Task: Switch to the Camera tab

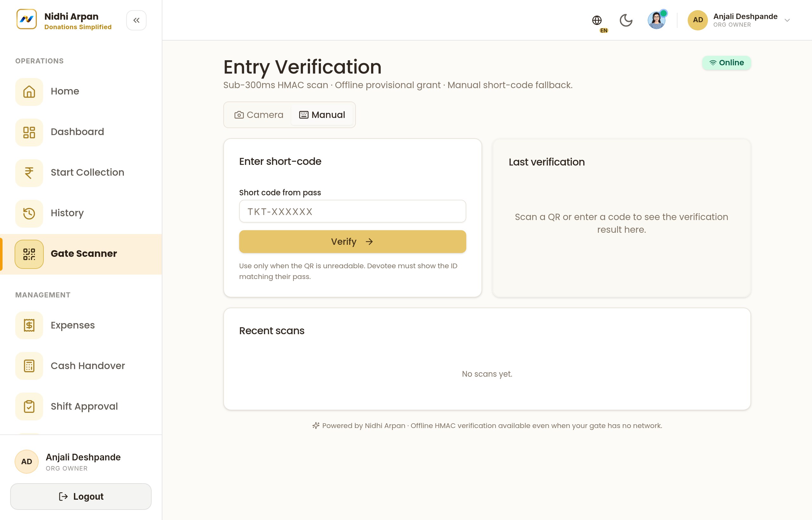Action: (x=259, y=115)
